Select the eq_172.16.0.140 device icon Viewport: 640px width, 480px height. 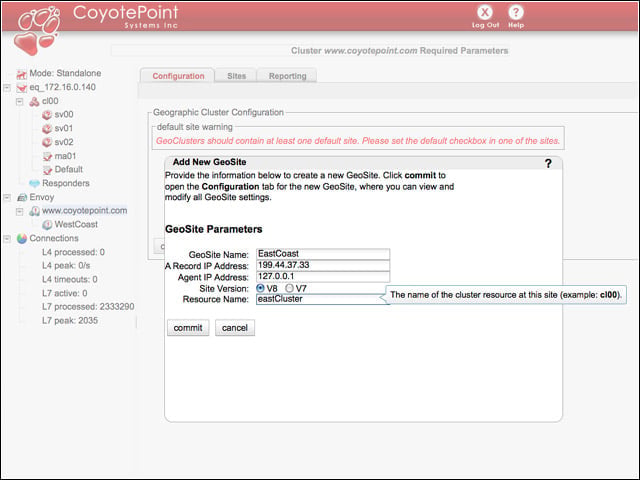(x=21, y=87)
